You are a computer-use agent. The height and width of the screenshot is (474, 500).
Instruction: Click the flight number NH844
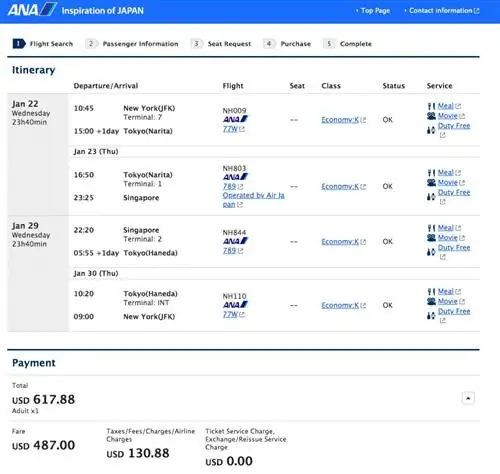tap(234, 232)
